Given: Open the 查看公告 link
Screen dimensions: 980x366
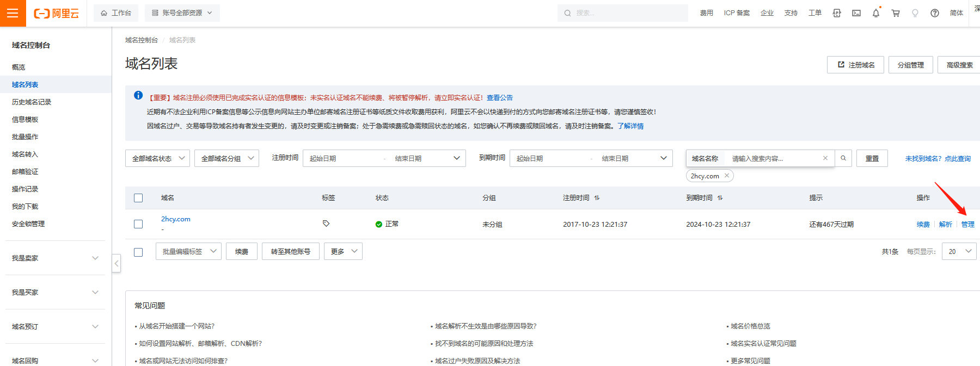Looking at the screenshot, I should [x=500, y=98].
